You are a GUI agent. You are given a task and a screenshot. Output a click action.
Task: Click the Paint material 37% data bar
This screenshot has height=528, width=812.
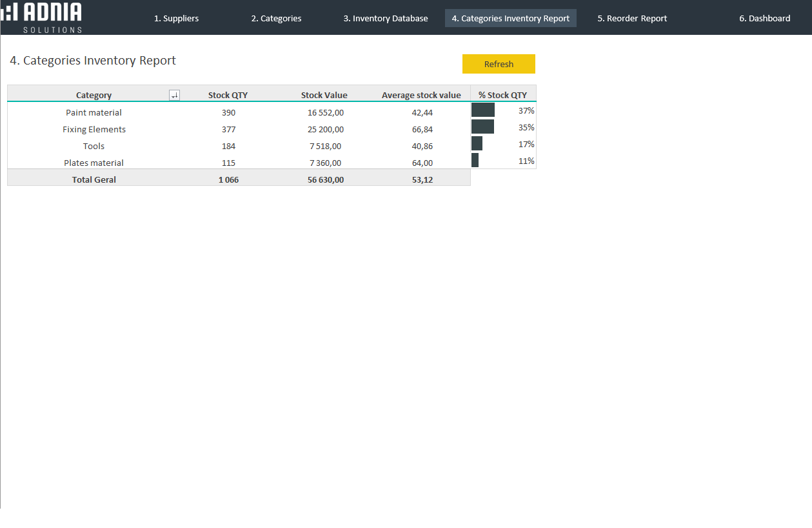click(483, 110)
